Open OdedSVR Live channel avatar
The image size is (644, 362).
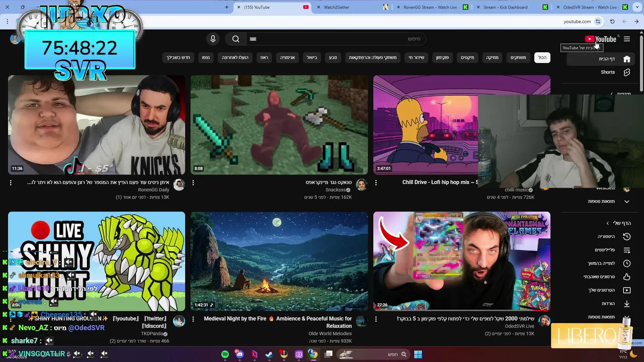point(544,321)
